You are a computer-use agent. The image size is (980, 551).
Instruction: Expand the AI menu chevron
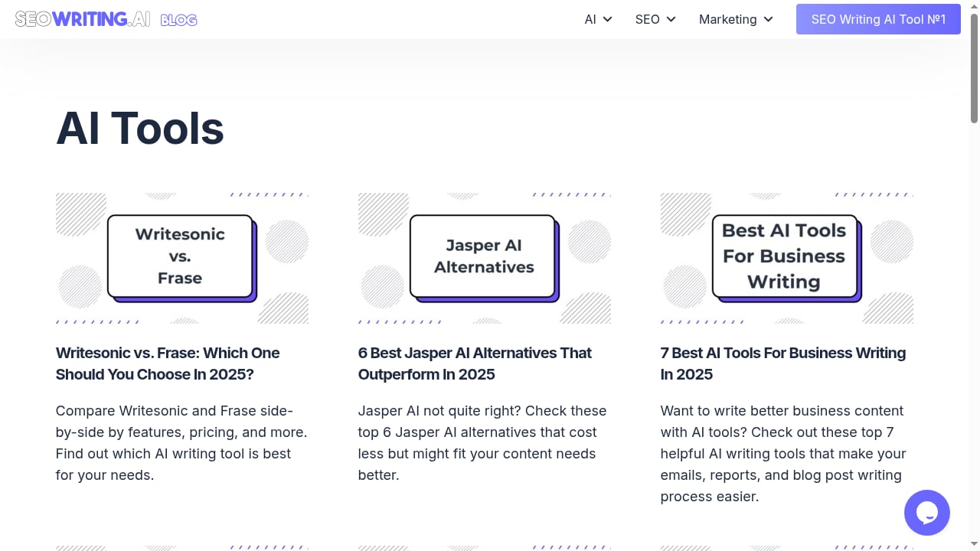[608, 19]
